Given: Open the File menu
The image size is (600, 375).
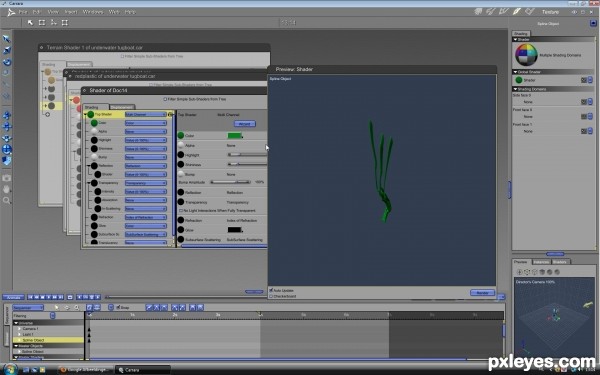Looking at the screenshot, I should pos(23,12).
